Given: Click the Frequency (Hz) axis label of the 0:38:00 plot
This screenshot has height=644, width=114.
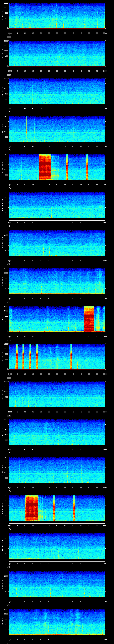Looking at the screenshot, I should click(x=3, y=622).
